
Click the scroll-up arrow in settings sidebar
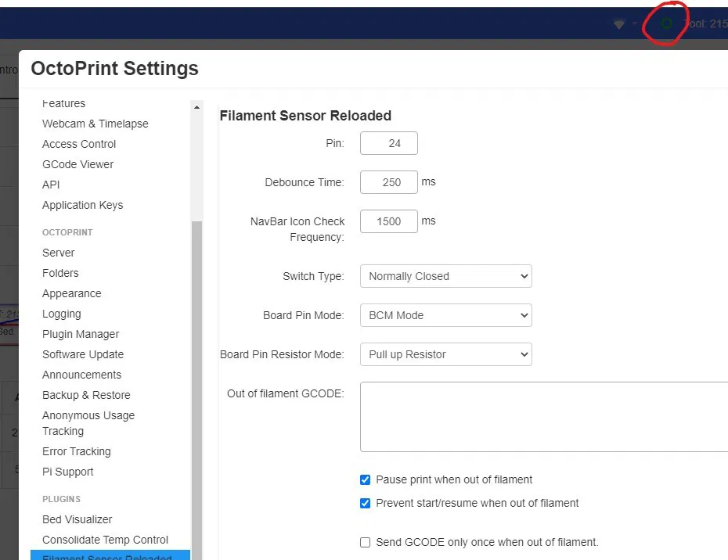pyautogui.click(x=196, y=108)
